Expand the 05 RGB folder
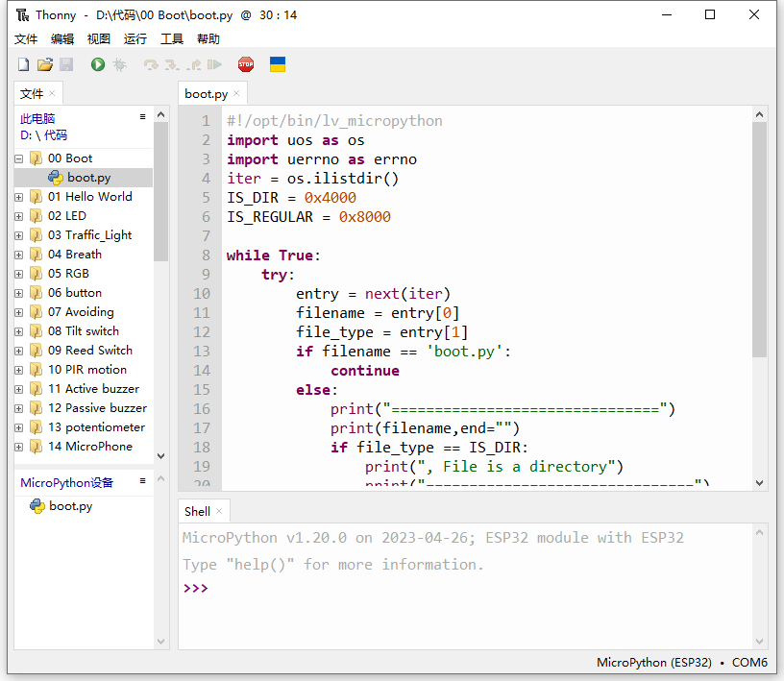The image size is (784, 681). point(19,274)
